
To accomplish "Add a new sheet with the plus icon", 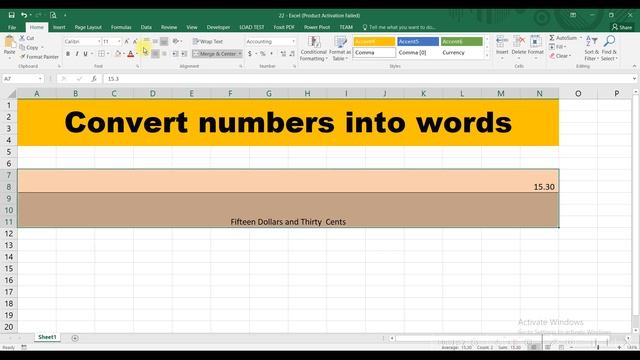I will 75,338.
